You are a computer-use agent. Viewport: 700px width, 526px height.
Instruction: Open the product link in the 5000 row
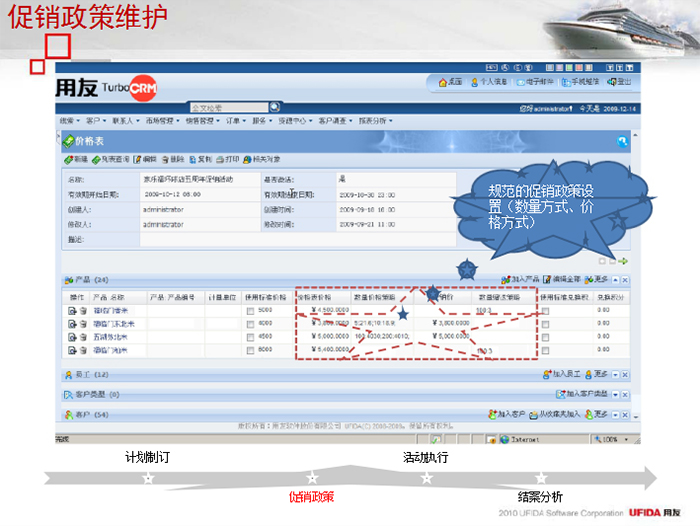[x=111, y=311]
